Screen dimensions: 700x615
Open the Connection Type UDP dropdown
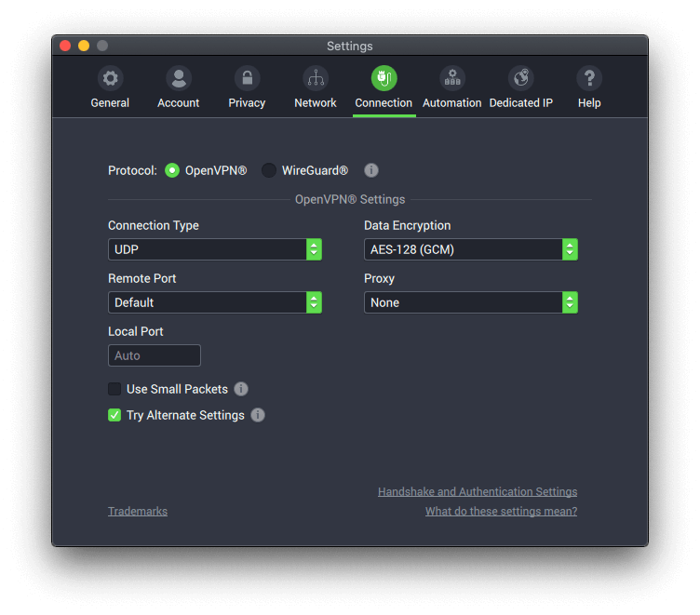point(215,249)
